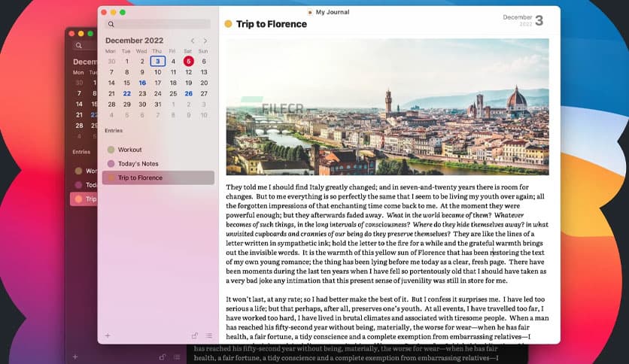Image resolution: width=629 pixels, height=364 pixels.
Task: Open the Workout journal entry
Action: click(129, 150)
